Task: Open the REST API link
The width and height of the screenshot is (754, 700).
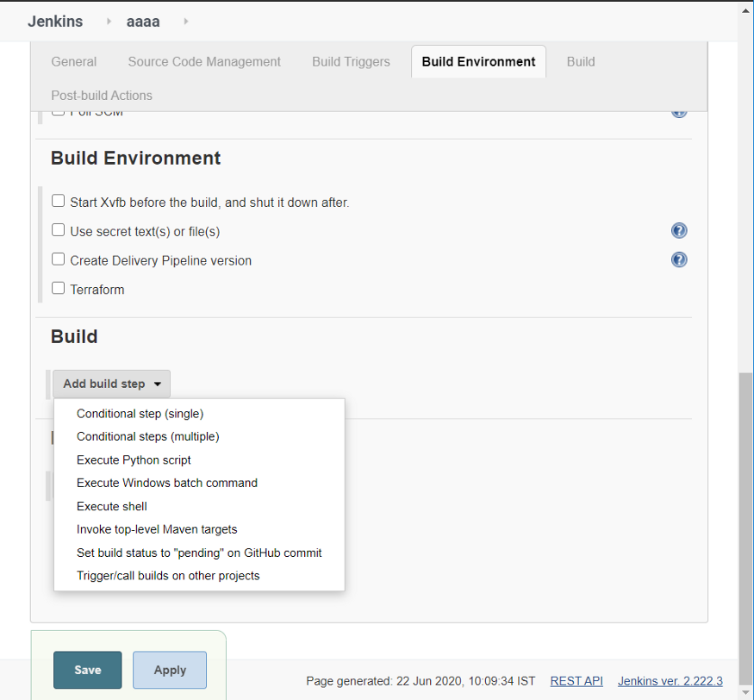Action: [x=576, y=681]
